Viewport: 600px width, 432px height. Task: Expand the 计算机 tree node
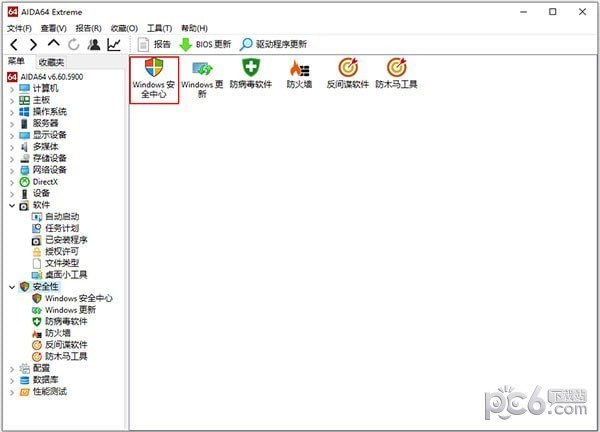tap(12, 90)
